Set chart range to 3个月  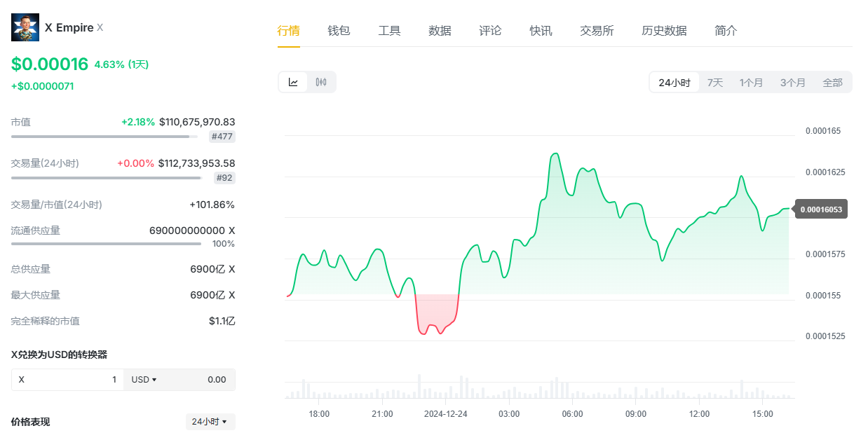[792, 82]
